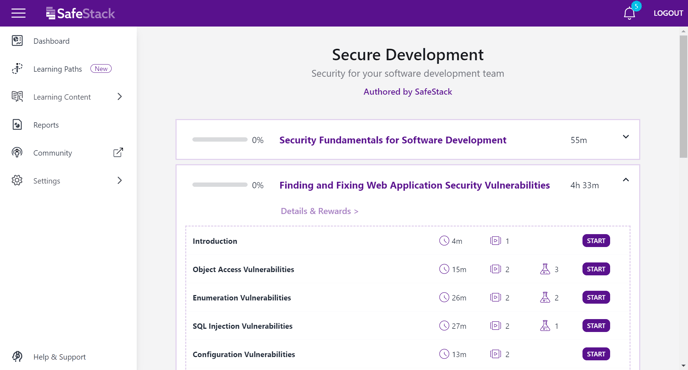Image resolution: width=688 pixels, height=370 pixels.
Task: Click the notification count badge
Action: tap(636, 6)
